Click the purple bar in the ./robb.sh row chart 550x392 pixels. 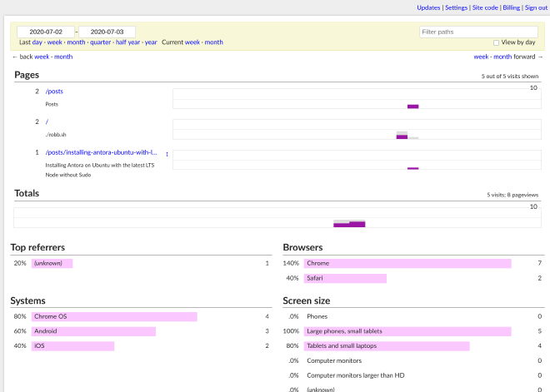tap(402, 137)
